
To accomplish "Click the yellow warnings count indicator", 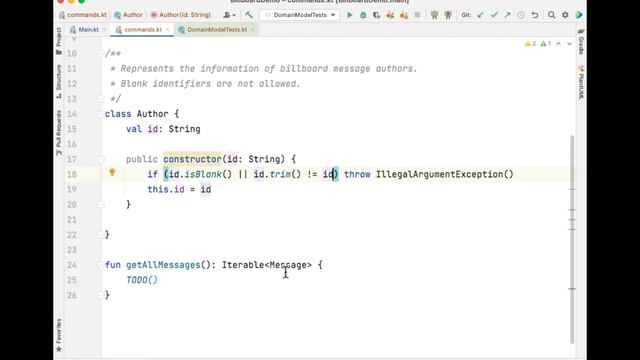I will [x=531, y=44].
